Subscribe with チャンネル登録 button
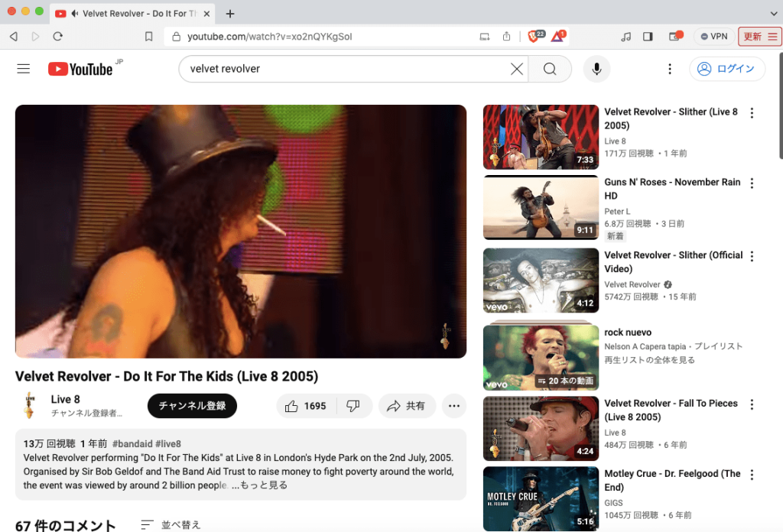The height and width of the screenshot is (532, 783). (x=192, y=406)
